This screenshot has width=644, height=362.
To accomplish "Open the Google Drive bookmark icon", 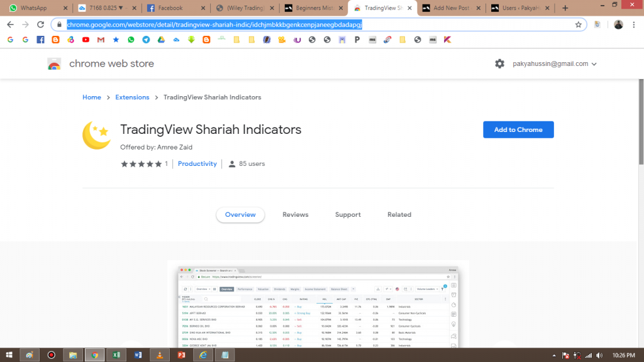I will point(161,40).
